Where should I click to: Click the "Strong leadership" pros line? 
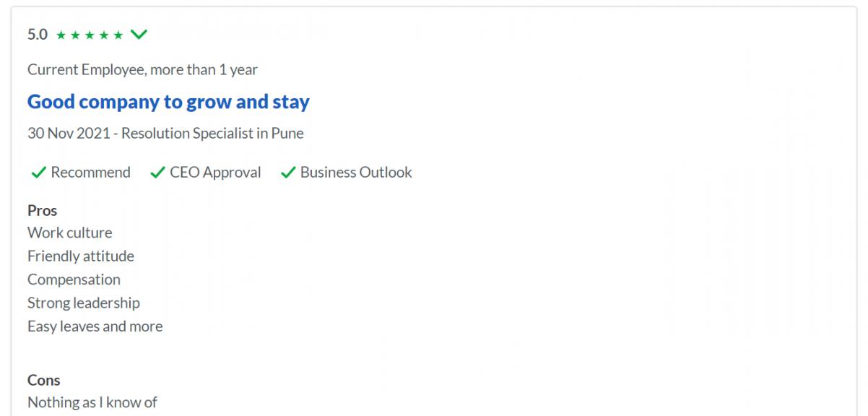(x=84, y=303)
